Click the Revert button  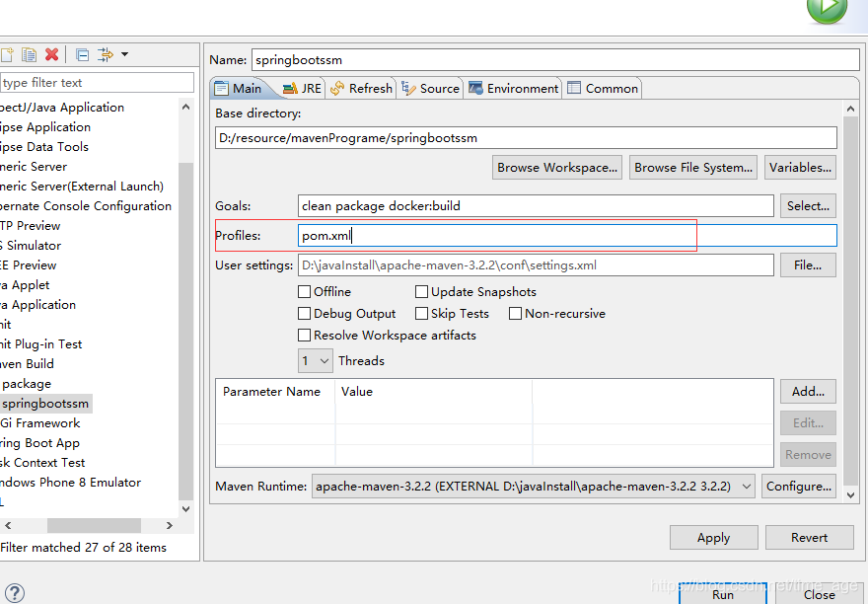(810, 538)
